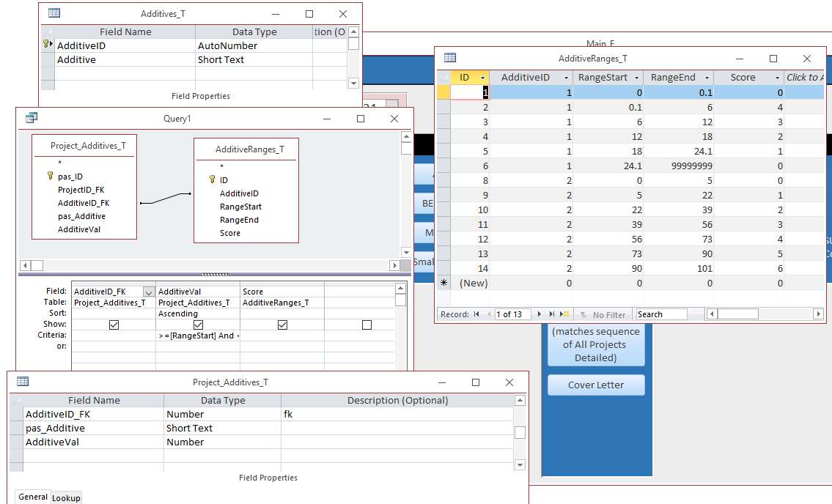The width and height of the screenshot is (832, 504).
Task: Click the RangeEnd cell 101 in row ID 14
Action: click(x=679, y=268)
